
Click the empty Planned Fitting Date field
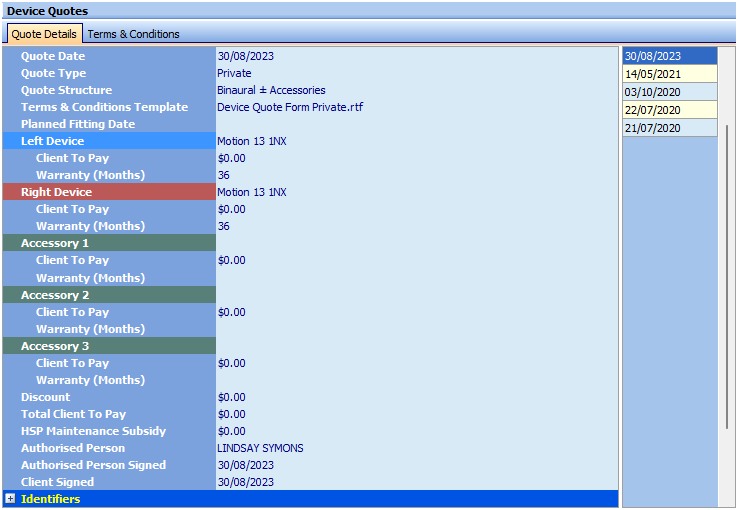click(417, 124)
